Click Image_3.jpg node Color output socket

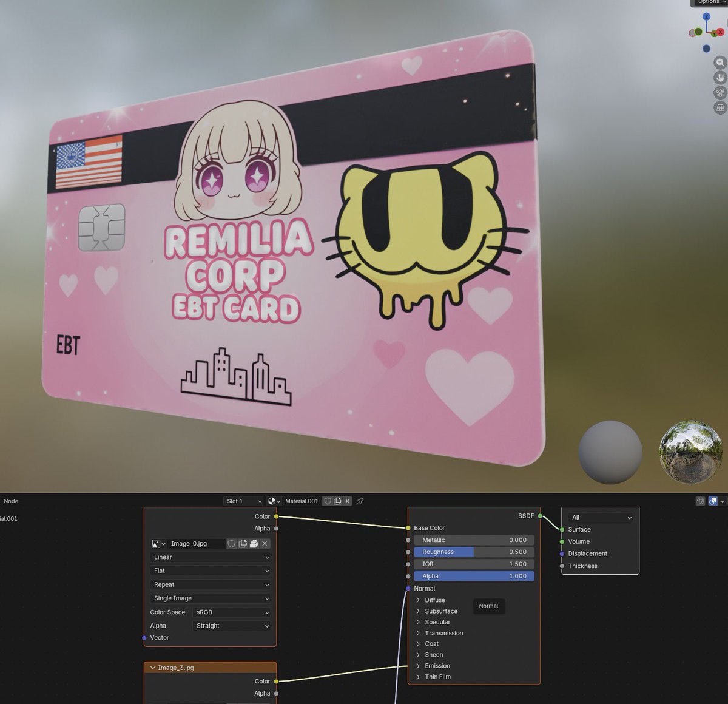(x=276, y=681)
